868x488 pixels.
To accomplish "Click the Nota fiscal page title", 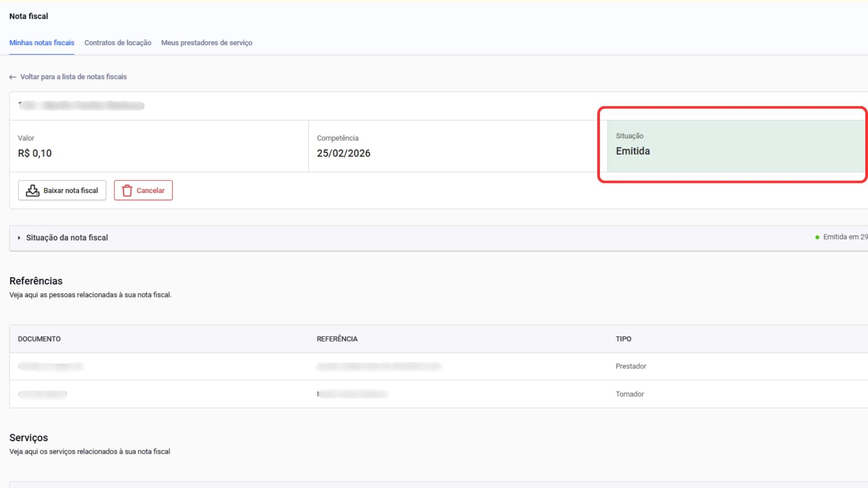I will [28, 16].
